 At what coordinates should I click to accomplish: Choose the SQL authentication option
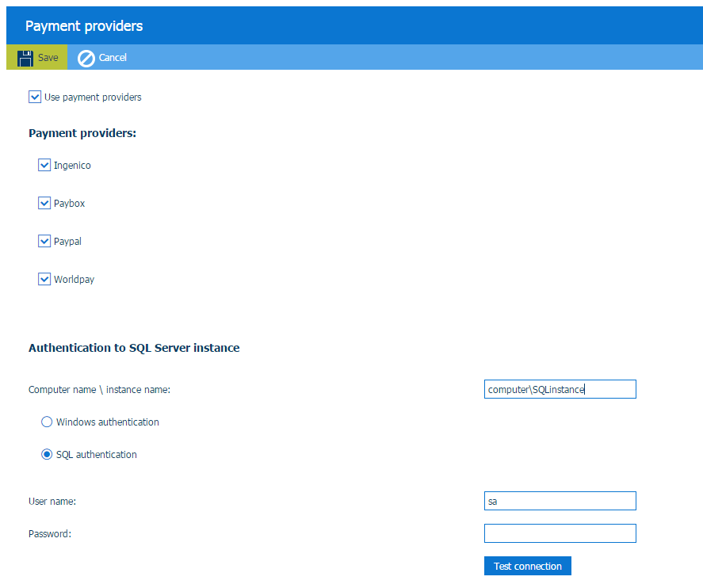[47, 455]
